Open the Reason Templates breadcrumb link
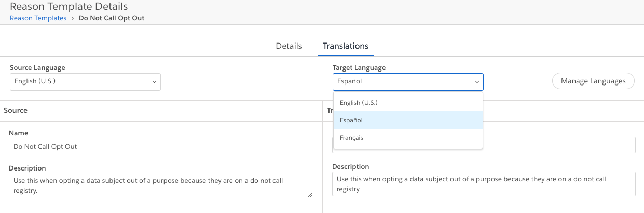 click(38, 18)
